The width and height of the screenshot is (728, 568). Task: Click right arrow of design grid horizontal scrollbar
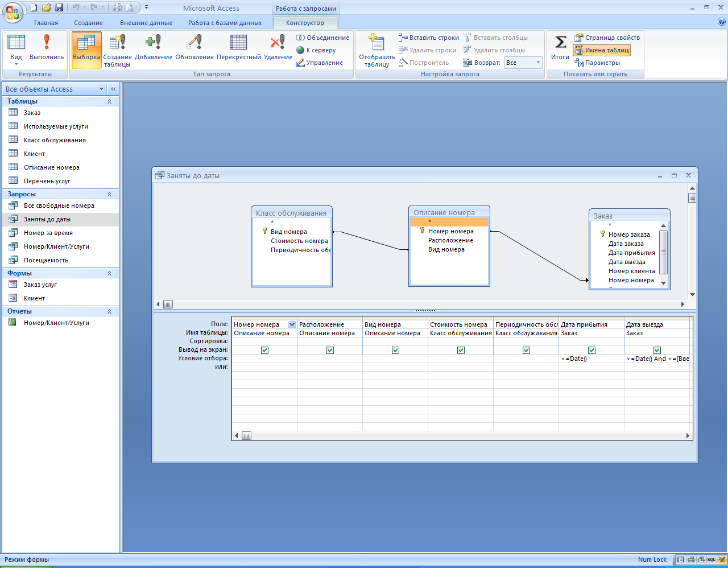[688, 436]
